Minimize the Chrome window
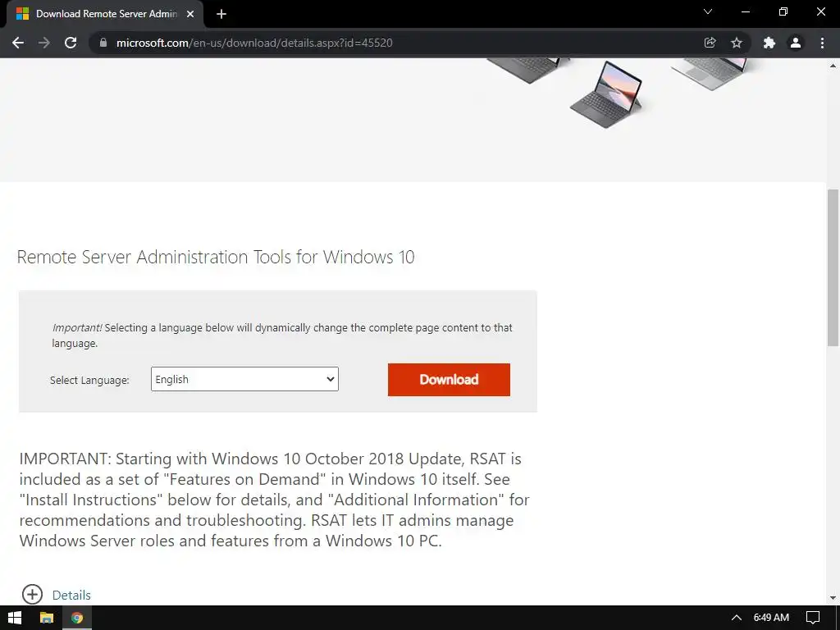Screen dimensions: 840x630 745,11
